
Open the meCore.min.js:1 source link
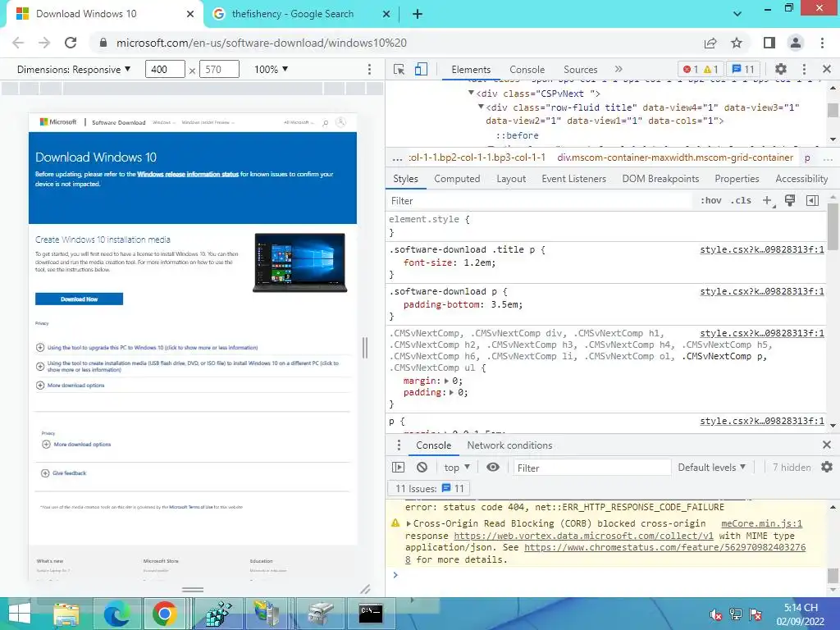coord(761,523)
